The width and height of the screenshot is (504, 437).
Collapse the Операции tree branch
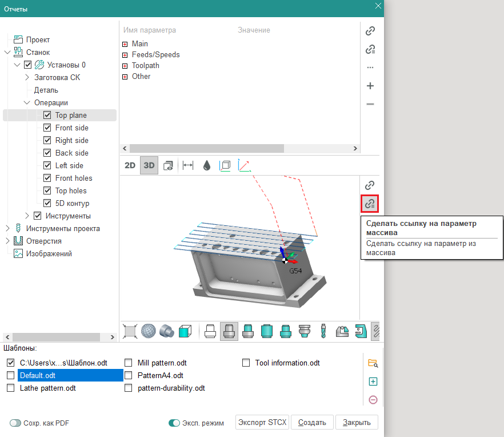(27, 103)
